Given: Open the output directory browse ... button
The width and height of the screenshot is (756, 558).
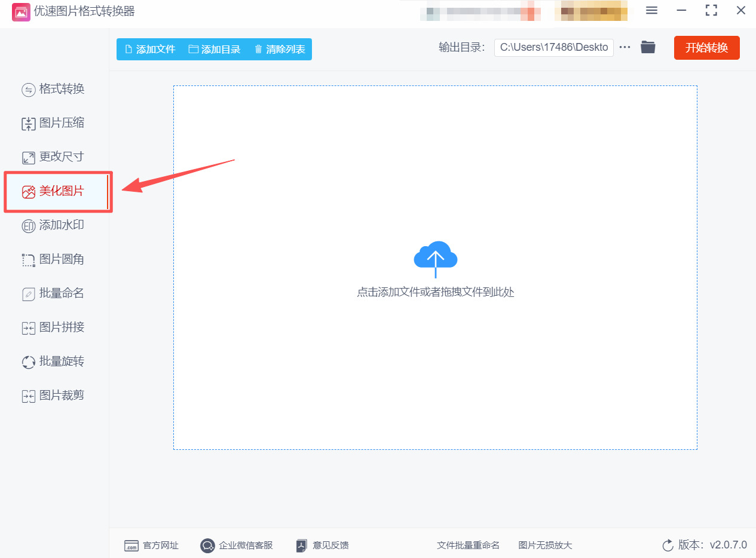Looking at the screenshot, I should 625,47.
